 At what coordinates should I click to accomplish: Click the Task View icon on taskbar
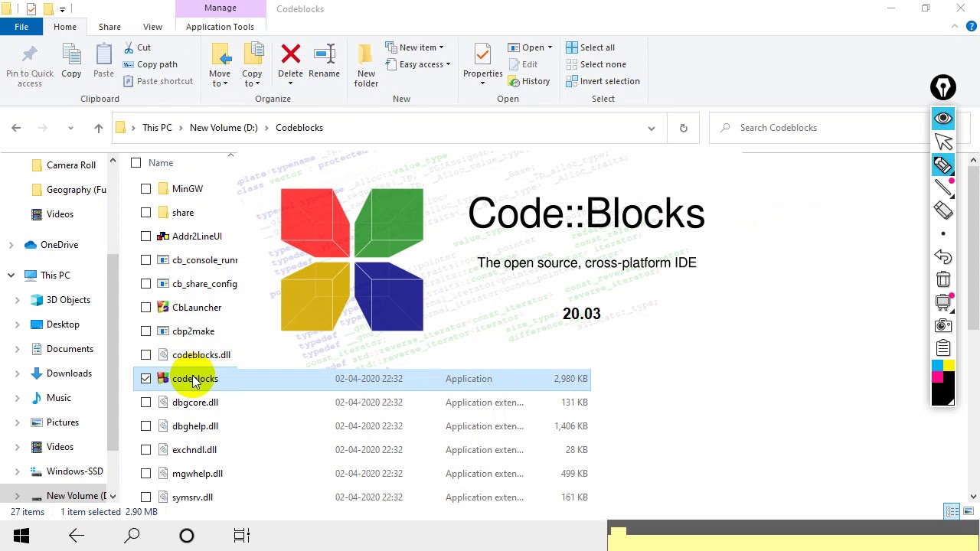[x=242, y=536]
